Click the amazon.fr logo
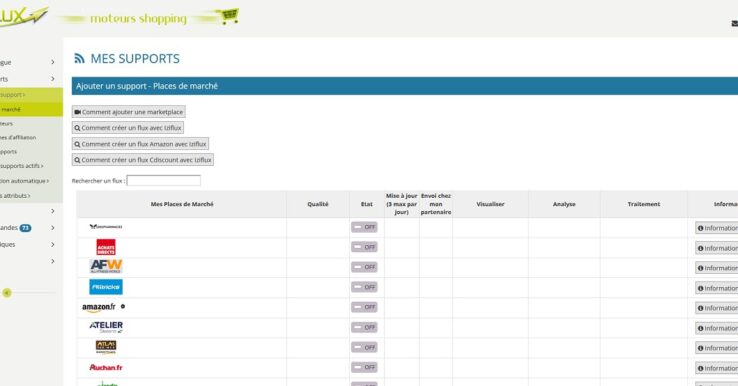Screen dimensions: 738x386 [99, 307]
